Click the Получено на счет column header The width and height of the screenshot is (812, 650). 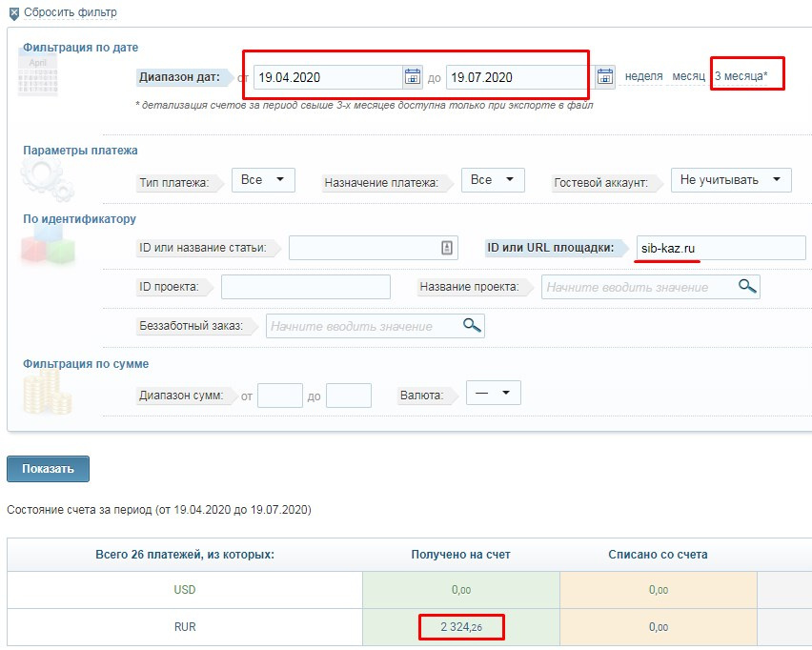pyautogui.click(x=461, y=554)
